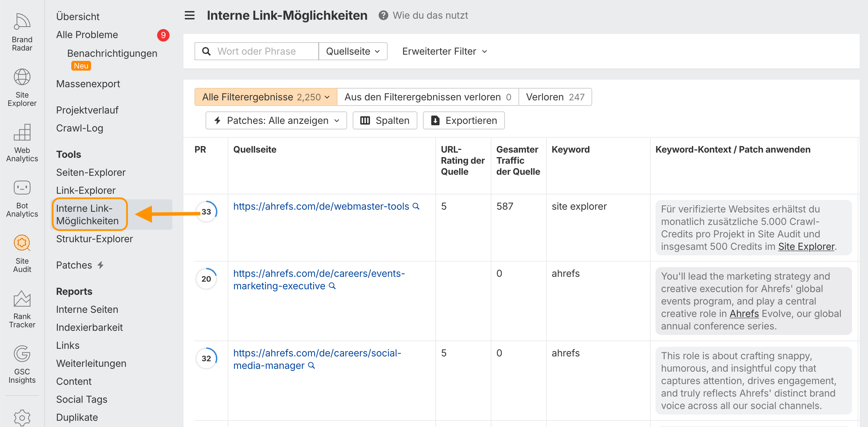Screen dimensions: 868x427
Task: Open the Interne Seiten report
Action: (87, 309)
